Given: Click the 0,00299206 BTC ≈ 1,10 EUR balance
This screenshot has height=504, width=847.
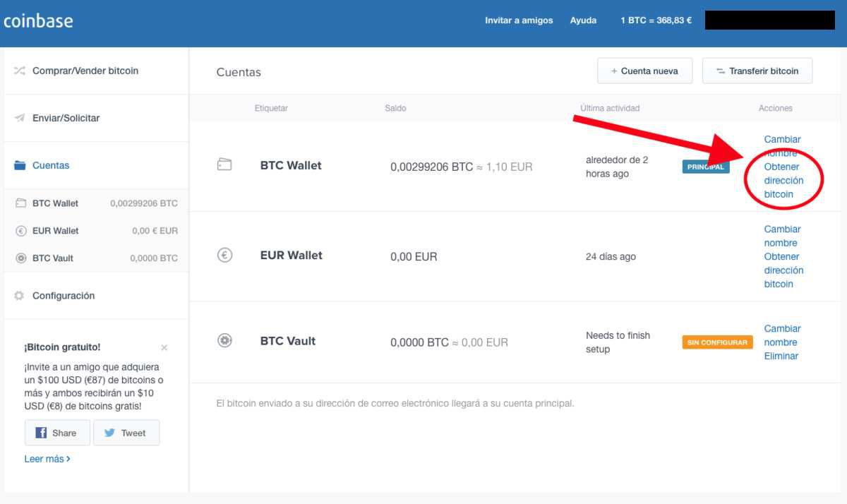Looking at the screenshot, I should pyautogui.click(x=462, y=167).
